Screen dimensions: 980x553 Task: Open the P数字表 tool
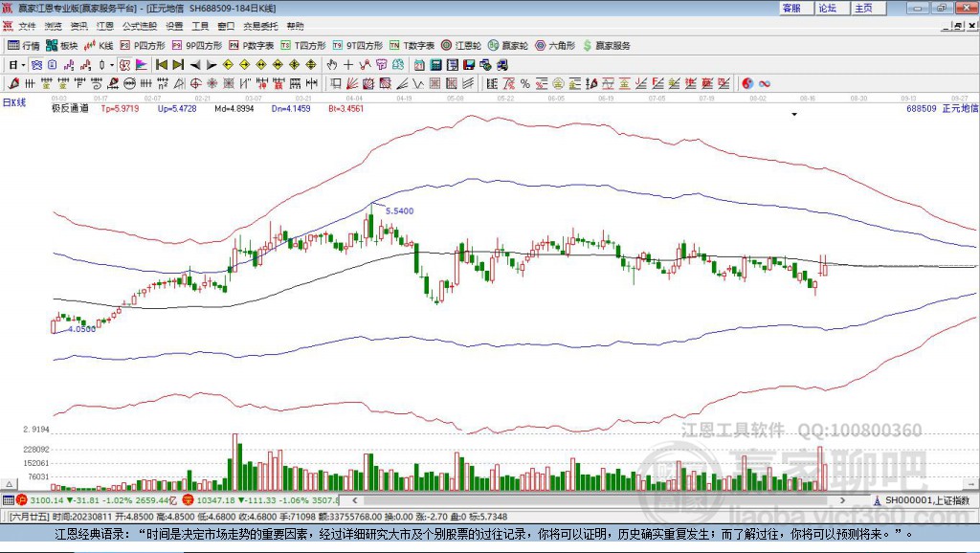[252, 46]
